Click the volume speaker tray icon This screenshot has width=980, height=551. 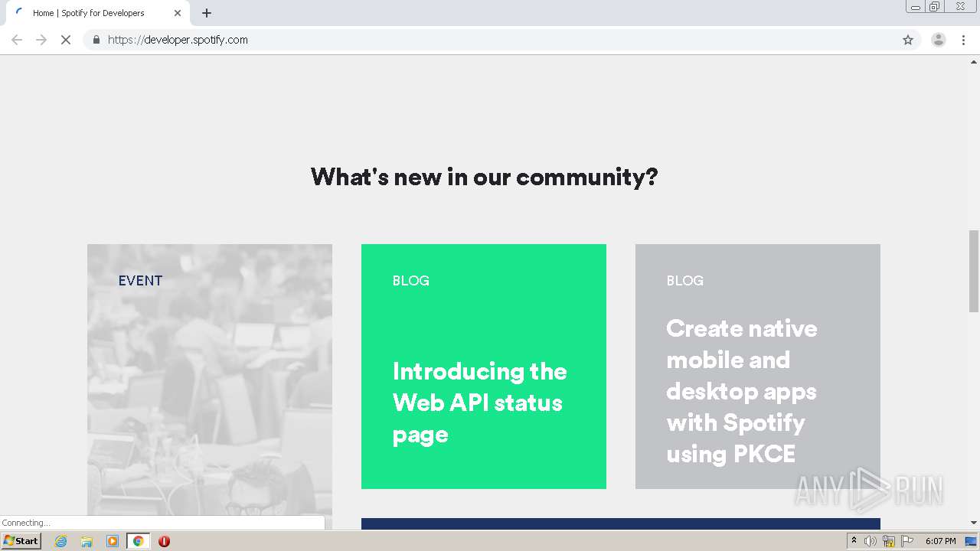[x=871, y=541]
